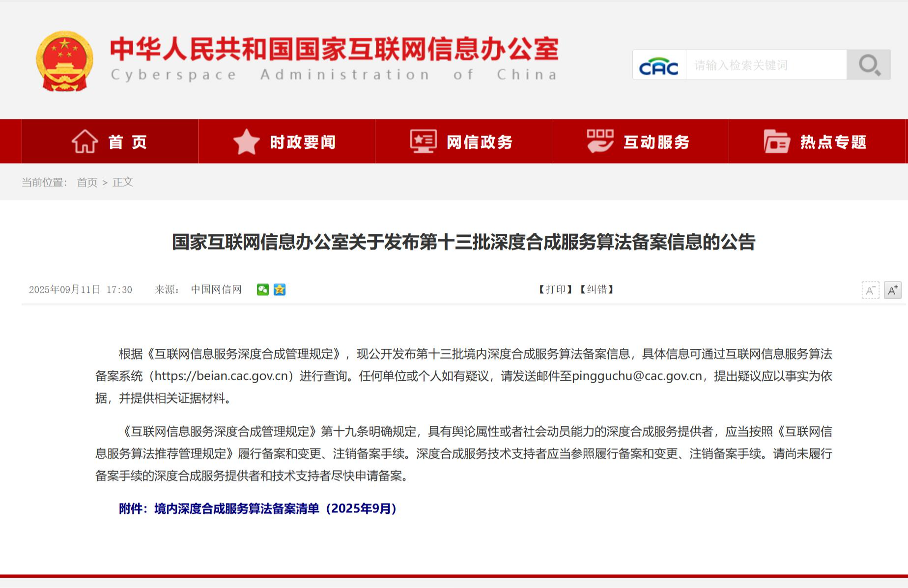Screen dimensions: 908x588
Task: Increase font size with A+ icon
Action: pyautogui.click(x=892, y=290)
